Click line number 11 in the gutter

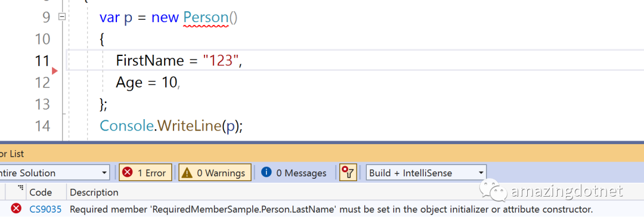[42, 61]
